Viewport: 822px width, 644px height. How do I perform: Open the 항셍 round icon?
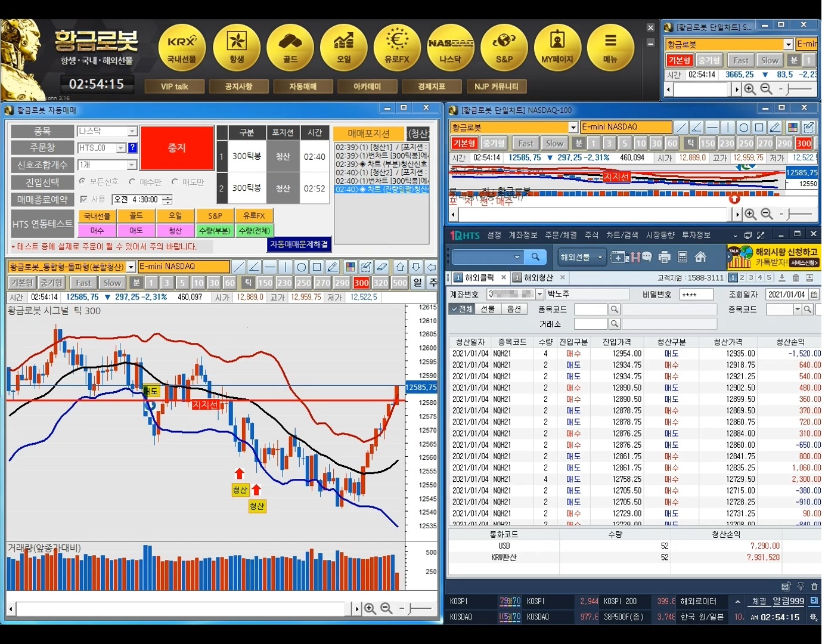(x=237, y=48)
